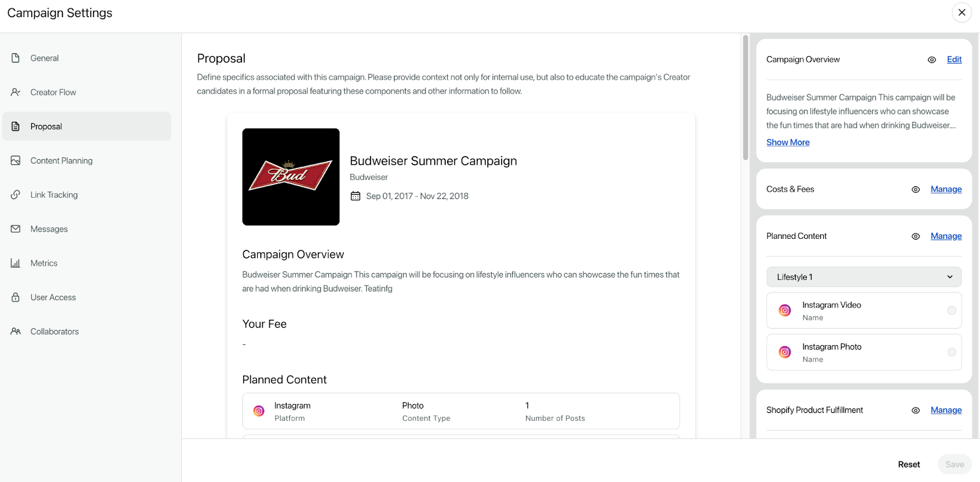This screenshot has height=482, width=980.
Task: Open the Lifestyle 1 dropdown
Action: (864, 277)
